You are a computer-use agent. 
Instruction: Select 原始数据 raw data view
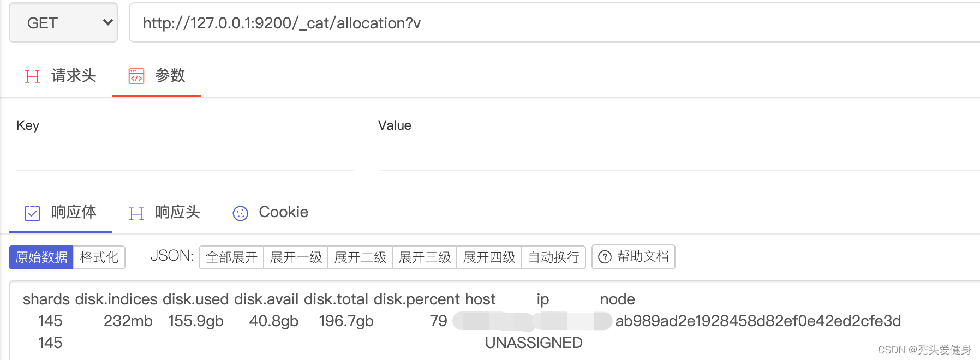click(x=41, y=257)
